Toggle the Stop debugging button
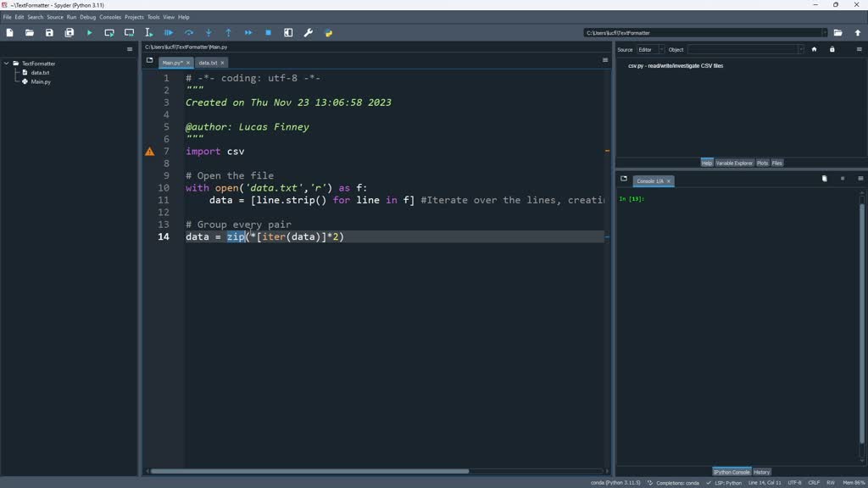868x488 pixels. pos(268,32)
